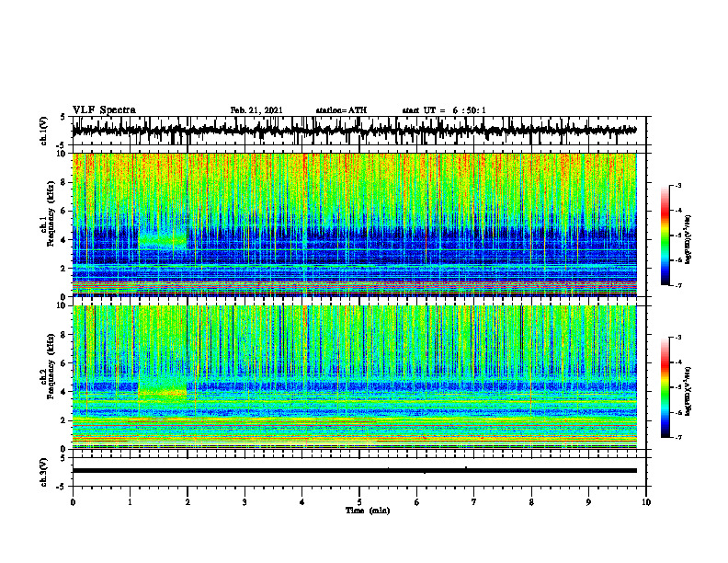This screenshot has height=563, width=728.
Task: Click the 4 kHz emission burst in ch.1 spectrogram
Action: pos(163,240)
